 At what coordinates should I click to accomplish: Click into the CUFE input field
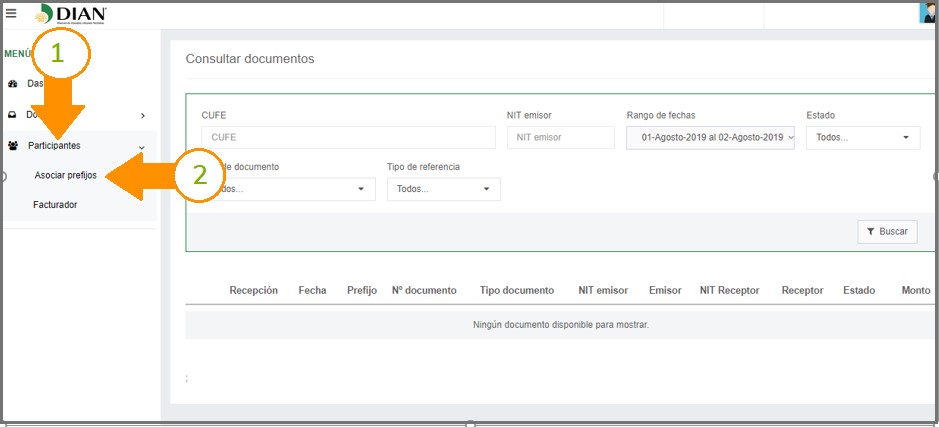(348, 138)
